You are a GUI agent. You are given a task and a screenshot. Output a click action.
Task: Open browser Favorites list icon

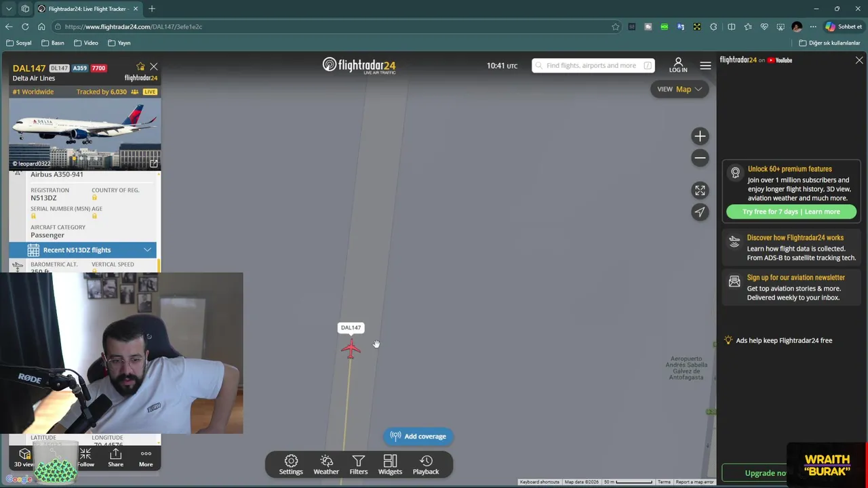point(748,26)
